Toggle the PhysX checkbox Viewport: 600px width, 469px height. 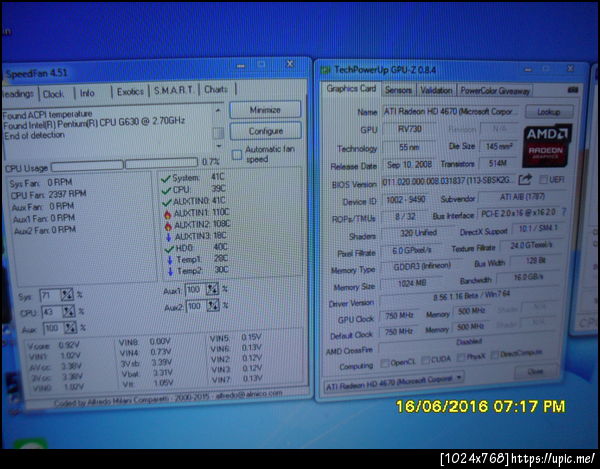[461, 357]
